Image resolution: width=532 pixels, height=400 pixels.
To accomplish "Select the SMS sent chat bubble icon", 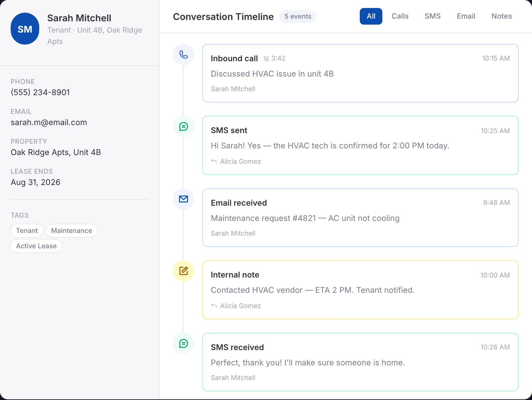I will [x=183, y=126].
